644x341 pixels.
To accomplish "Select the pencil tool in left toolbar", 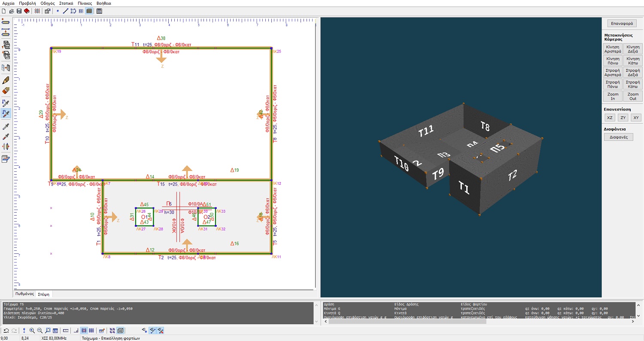I will [x=6, y=80].
